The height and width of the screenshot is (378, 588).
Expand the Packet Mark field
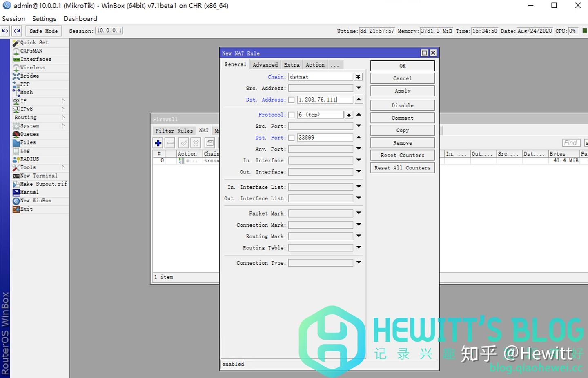pos(359,213)
